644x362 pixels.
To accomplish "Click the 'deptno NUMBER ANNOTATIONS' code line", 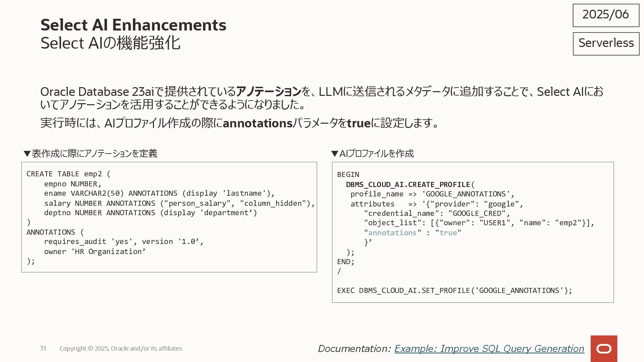I will click(151, 213).
